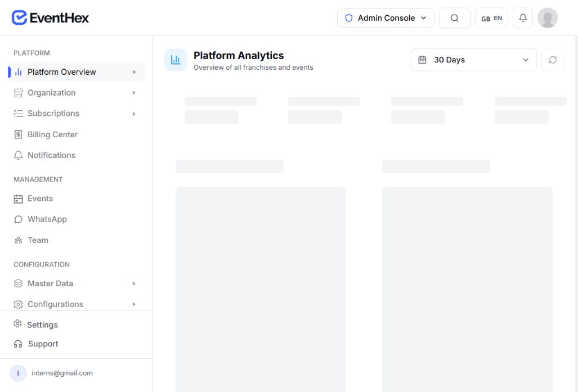The height and width of the screenshot is (392, 578).
Task: Open the 30 Days date range dropdown
Action: point(474,60)
